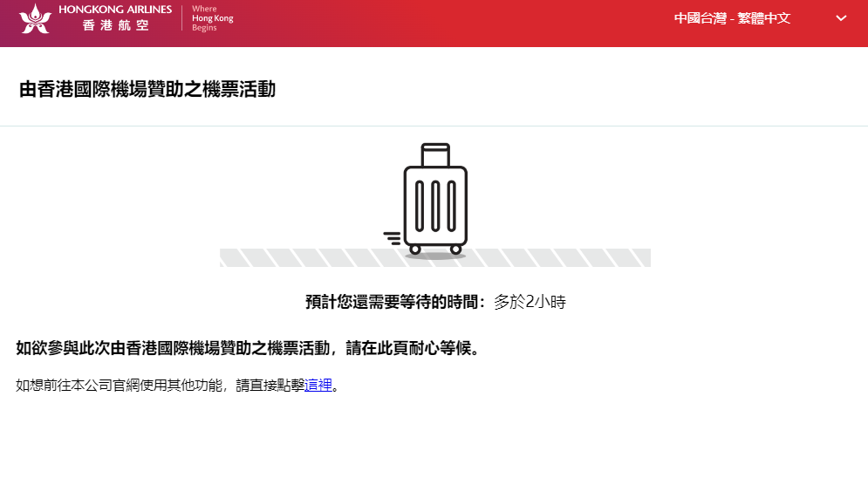Viewport: 868px width, 492px height.
Task: Click the shadow beneath the suitcase
Action: pyautogui.click(x=435, y=256)
